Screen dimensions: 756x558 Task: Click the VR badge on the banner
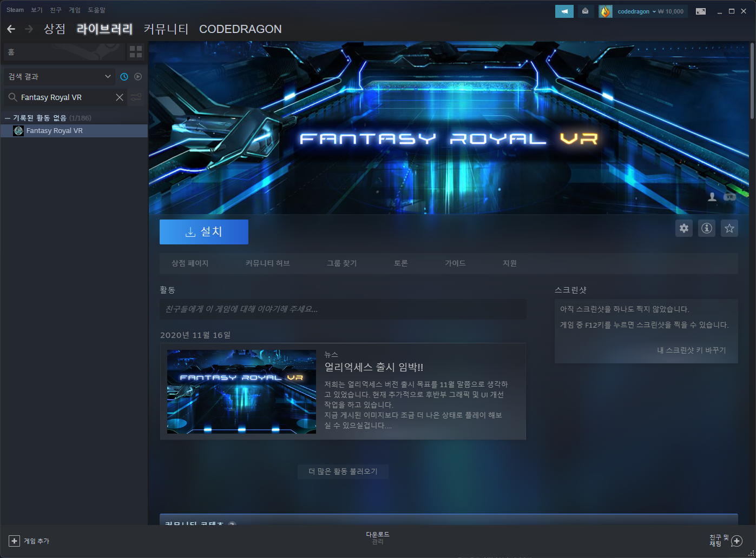(x=729, y=197)
